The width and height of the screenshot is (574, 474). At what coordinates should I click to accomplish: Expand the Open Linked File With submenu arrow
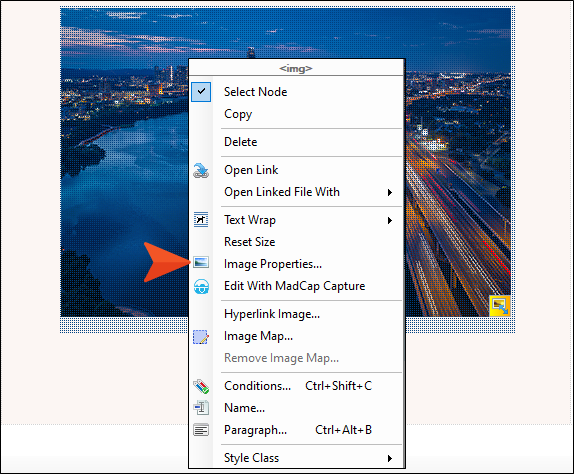tap(390, 192)
